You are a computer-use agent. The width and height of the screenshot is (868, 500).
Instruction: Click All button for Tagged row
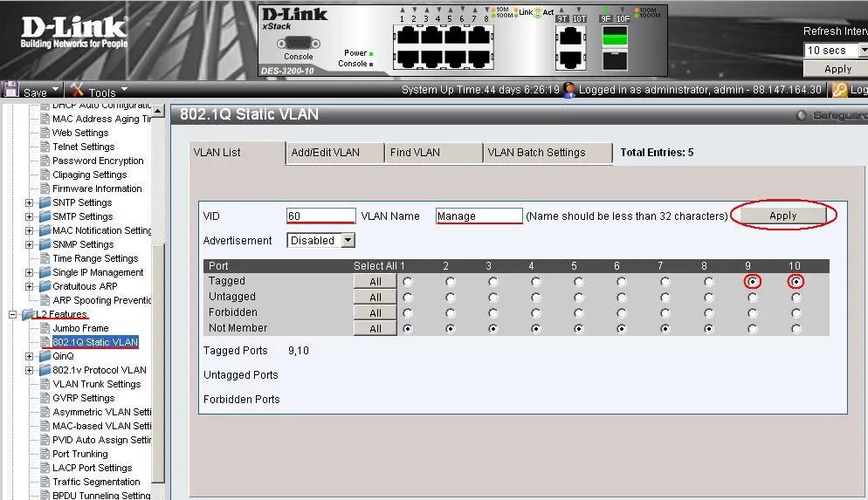(375, 282)
